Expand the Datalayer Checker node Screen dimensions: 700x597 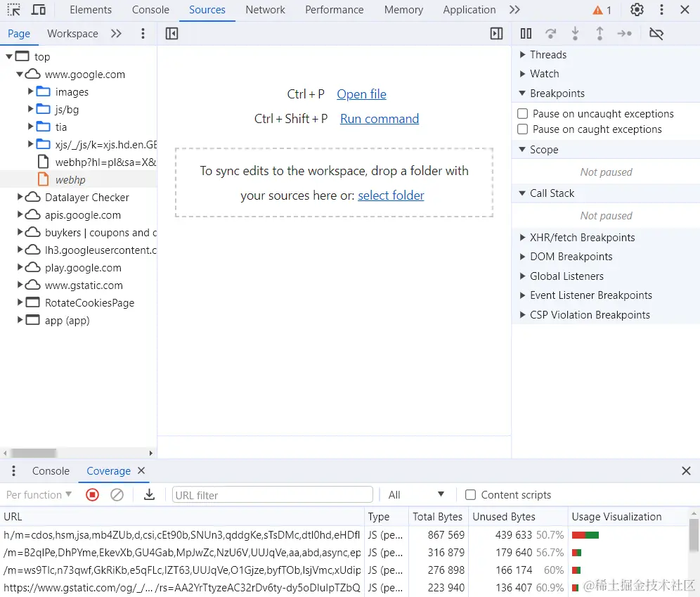pyautogui.click(x=20, y=197)
